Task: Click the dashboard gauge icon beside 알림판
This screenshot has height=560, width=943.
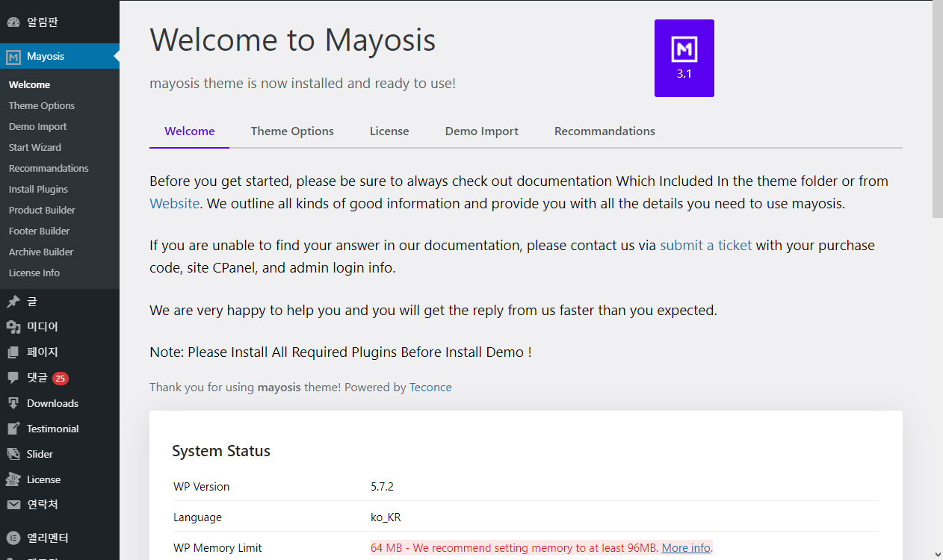Action: [x=13, y=22]
